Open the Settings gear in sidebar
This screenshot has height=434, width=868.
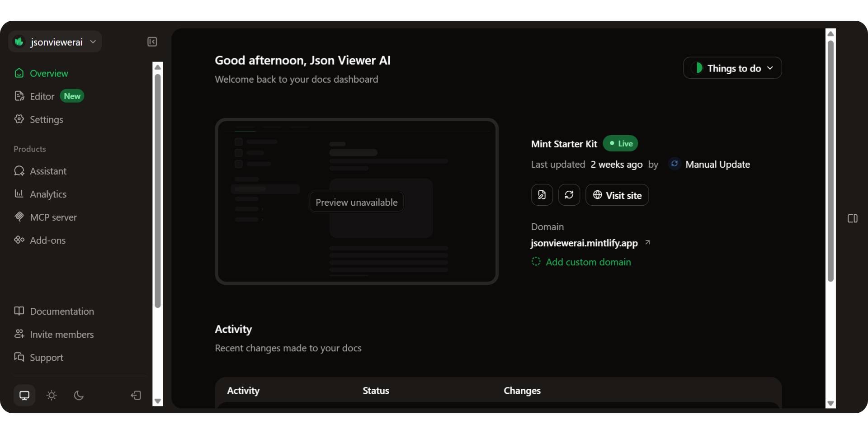(19, 119)
